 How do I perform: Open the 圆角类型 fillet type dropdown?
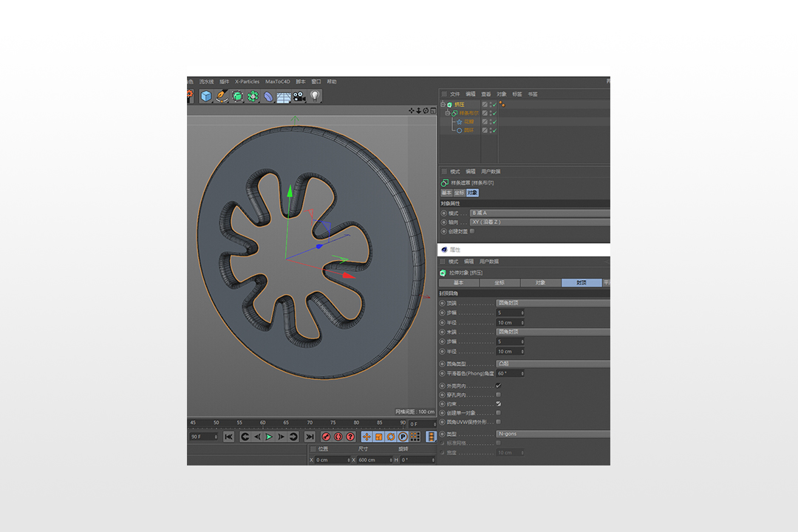553,364
